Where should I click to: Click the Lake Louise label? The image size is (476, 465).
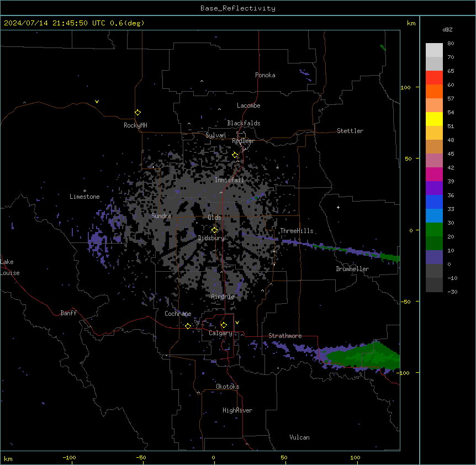10,267
